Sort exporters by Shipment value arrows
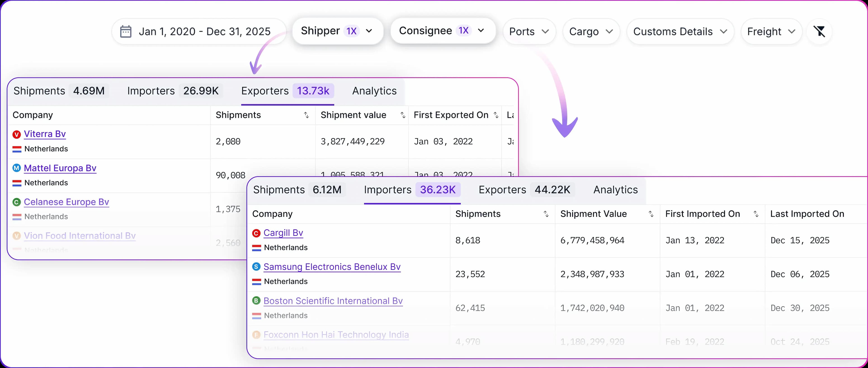Screen dimensions: 868x368 (x=403, y=115)
